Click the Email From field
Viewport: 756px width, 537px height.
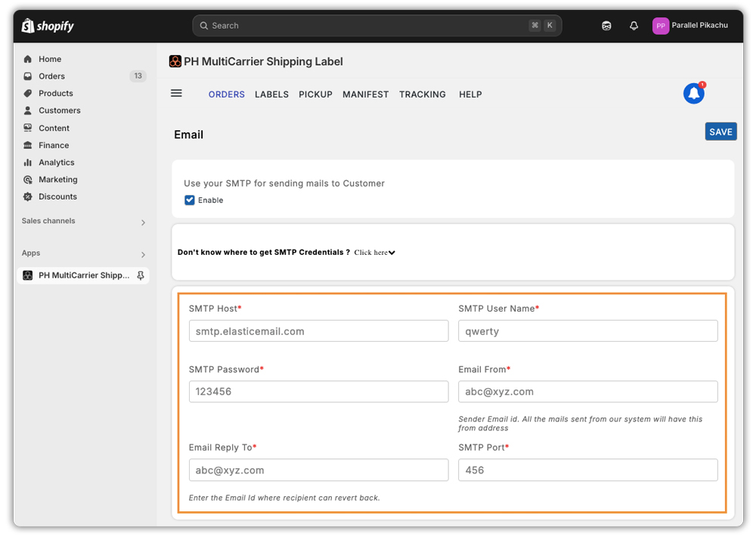pos(587,391)
